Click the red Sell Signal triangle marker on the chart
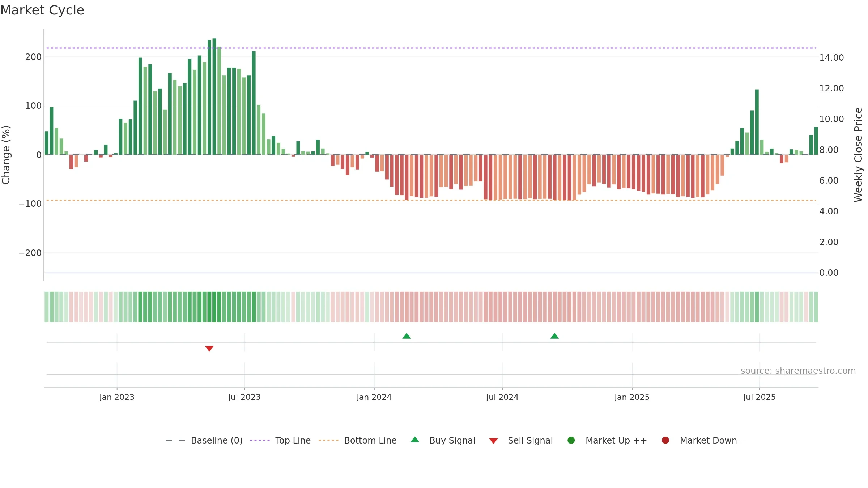Viewport: 868px width, 488px height. coord(209,348)
